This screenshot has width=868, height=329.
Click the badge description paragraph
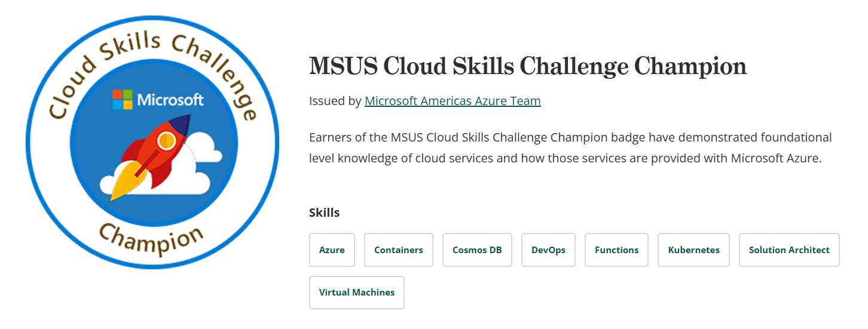pyautogui.click(x=570, y=148)
